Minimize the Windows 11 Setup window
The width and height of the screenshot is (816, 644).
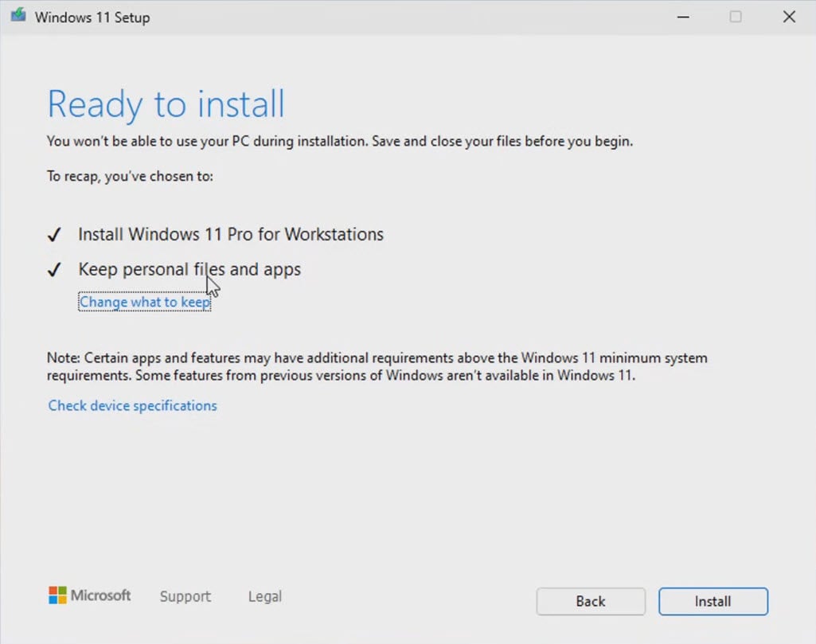(x=683, y=18)
